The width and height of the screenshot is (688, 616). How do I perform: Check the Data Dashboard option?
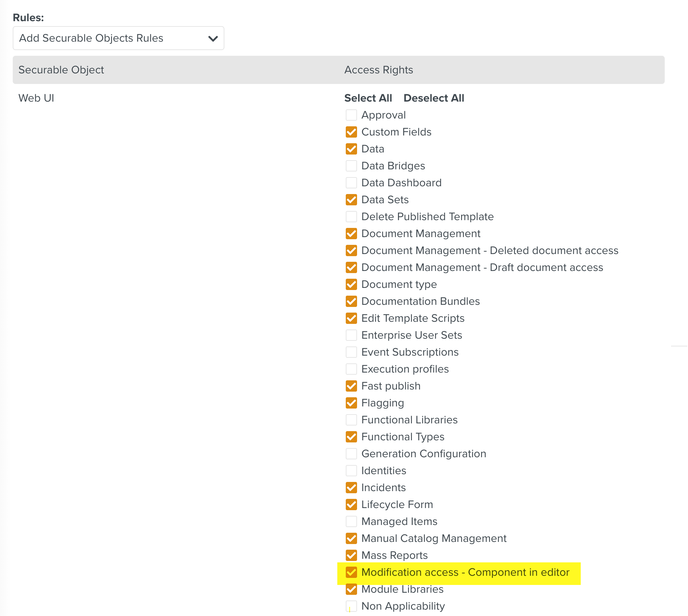pyautogui.click(x=351, y=183)
